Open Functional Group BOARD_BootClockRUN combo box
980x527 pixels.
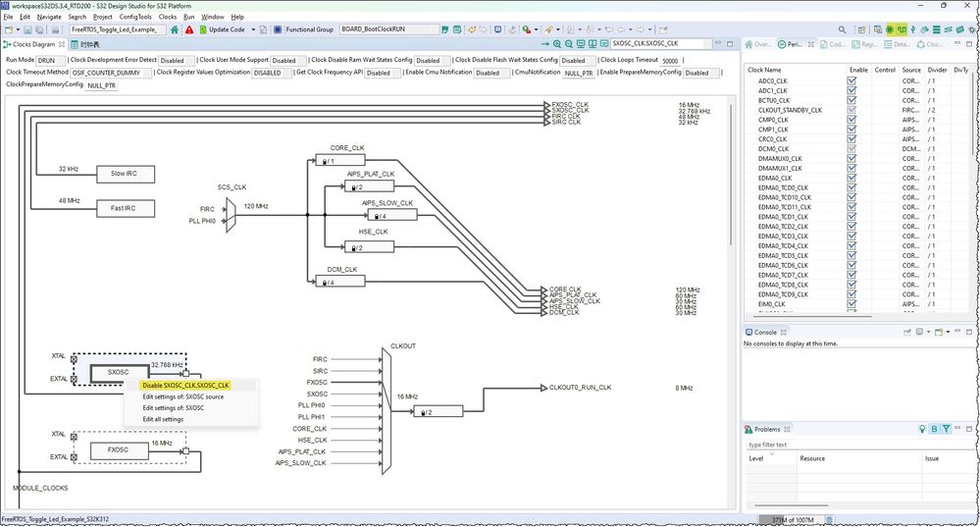389,29
